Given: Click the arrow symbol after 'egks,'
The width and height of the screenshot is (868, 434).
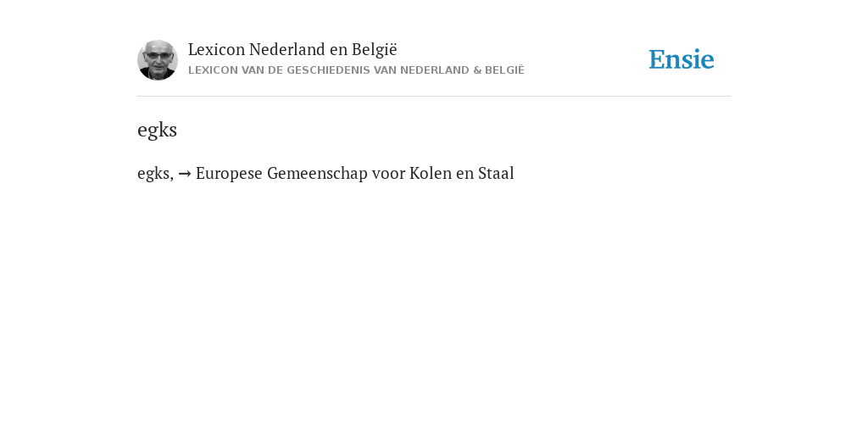Looking at the screenshot, I should 185,174.
